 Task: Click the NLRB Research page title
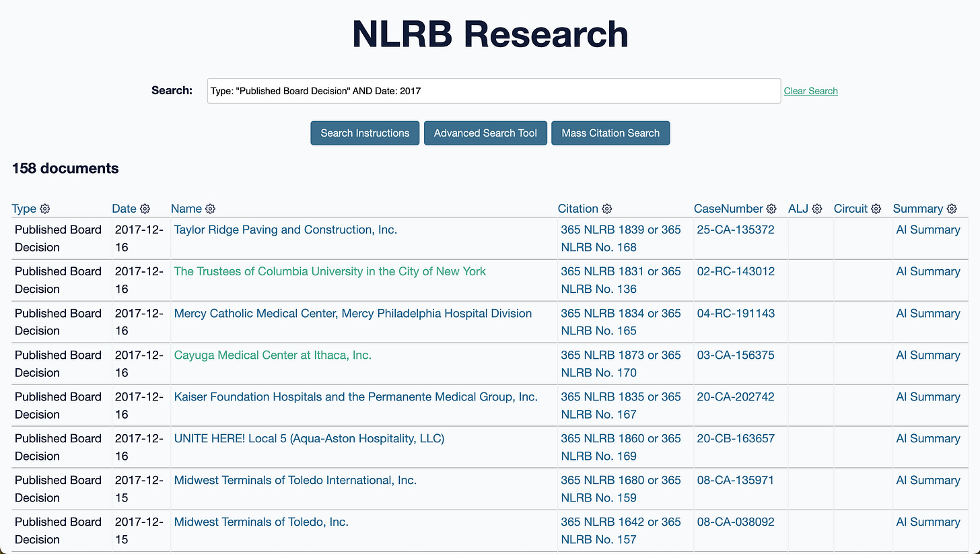(490, 34)
